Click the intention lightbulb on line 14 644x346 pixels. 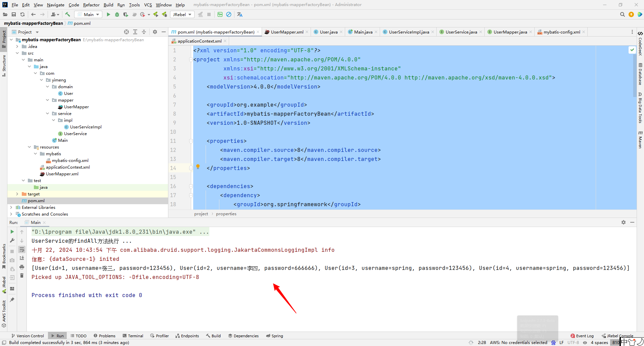click(x=198, y=167)
